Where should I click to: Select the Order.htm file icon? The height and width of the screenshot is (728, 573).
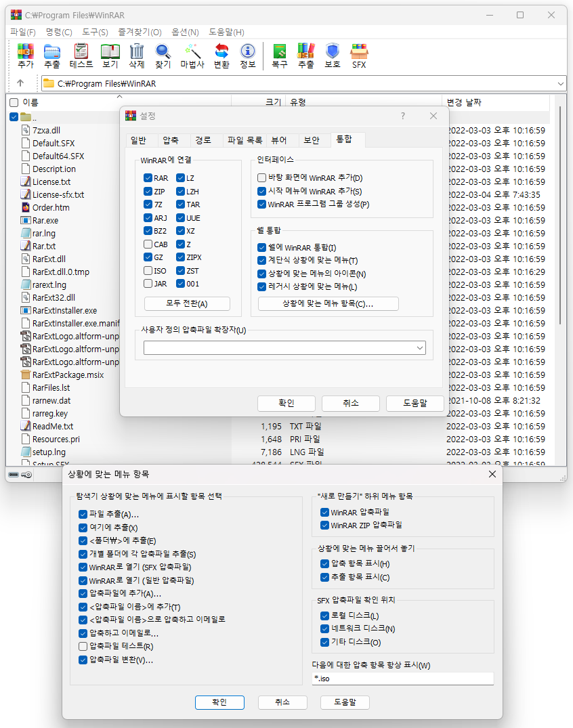coord(26,207)
